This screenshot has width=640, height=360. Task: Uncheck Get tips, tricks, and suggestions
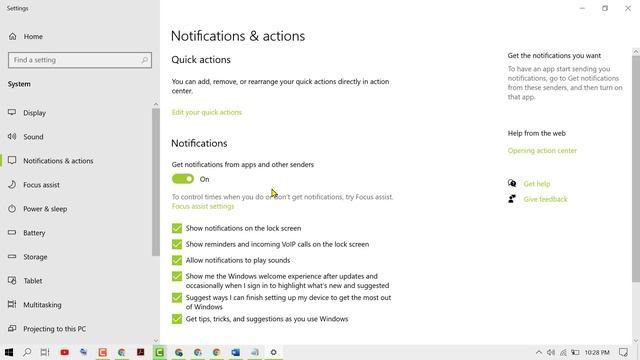click(177, 319)
